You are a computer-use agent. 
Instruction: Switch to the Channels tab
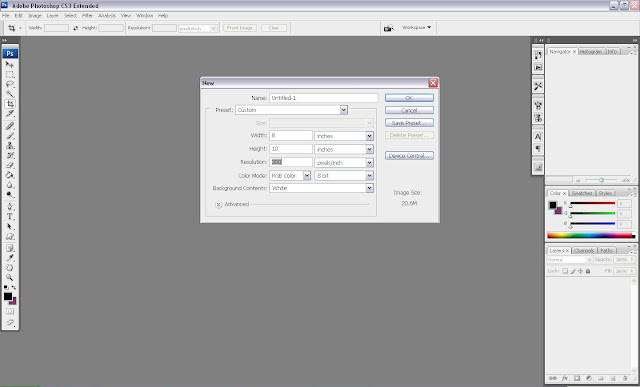tap(584, 251)
